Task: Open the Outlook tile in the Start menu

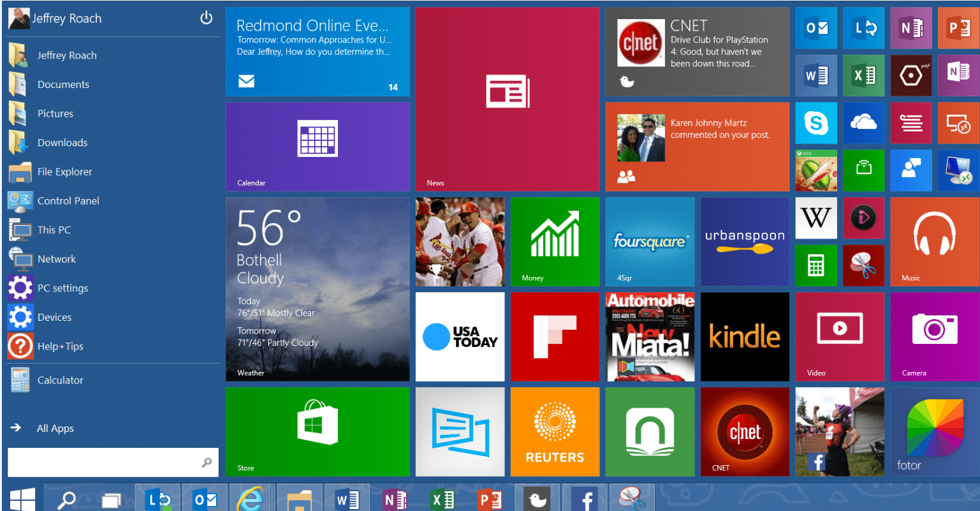Action: coord(816,28)
